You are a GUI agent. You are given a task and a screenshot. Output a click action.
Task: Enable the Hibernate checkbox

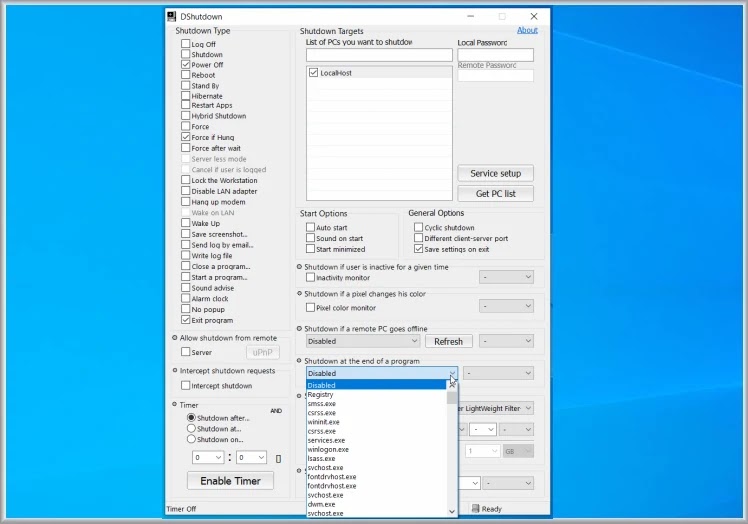[x=186, y=95]
